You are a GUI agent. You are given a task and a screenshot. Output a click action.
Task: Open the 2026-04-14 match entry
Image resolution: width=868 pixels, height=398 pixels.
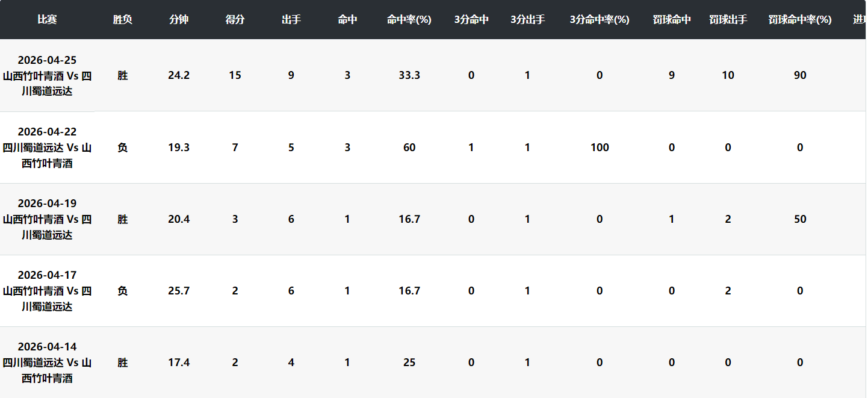pos(47,362)
